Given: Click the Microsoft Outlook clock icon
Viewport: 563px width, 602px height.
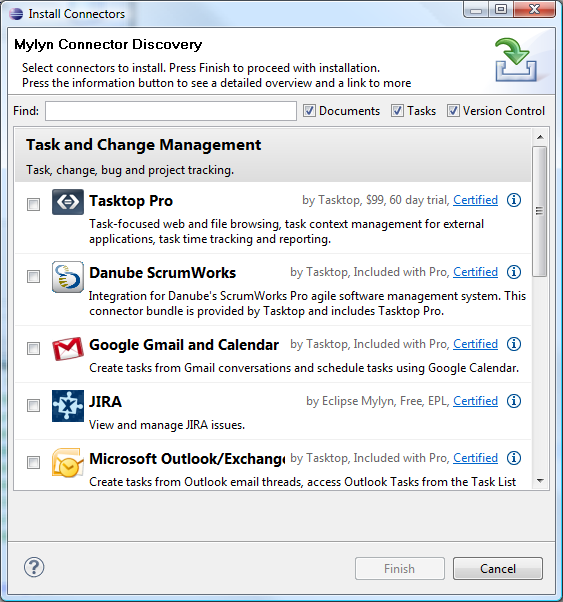Looking at the screenshot, I should pos(68,463).
